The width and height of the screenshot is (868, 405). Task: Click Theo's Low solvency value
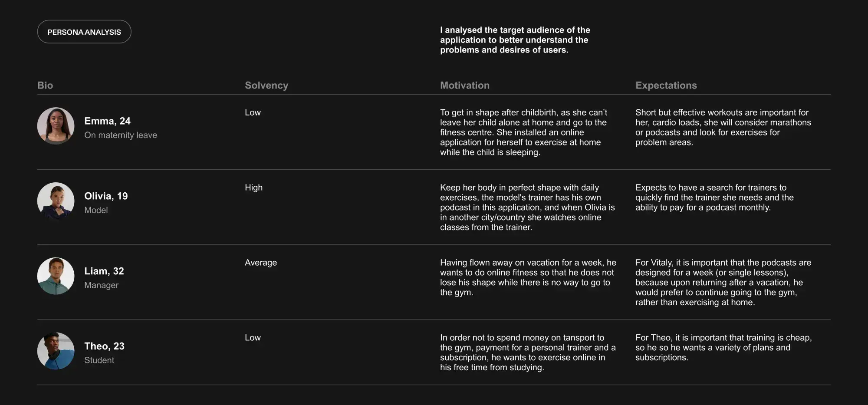coord(253,338)
